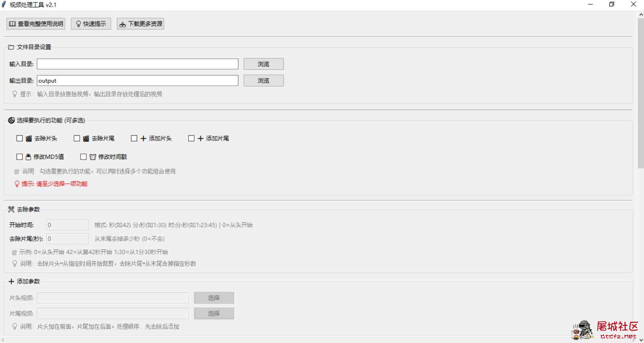The height and width of the screenshot is (343, 644).
Task: Browse (浏览) for the input directory
Action: tap(264, 64)
